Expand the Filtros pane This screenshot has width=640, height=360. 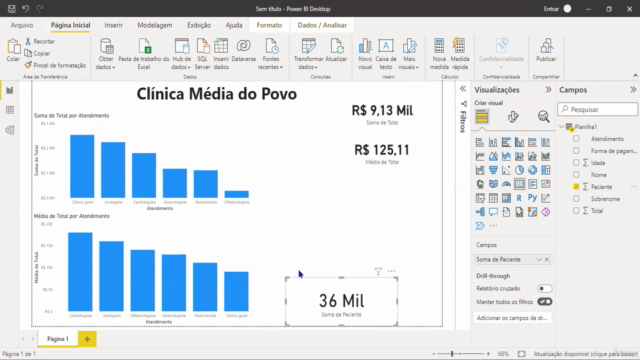[463, 89]
